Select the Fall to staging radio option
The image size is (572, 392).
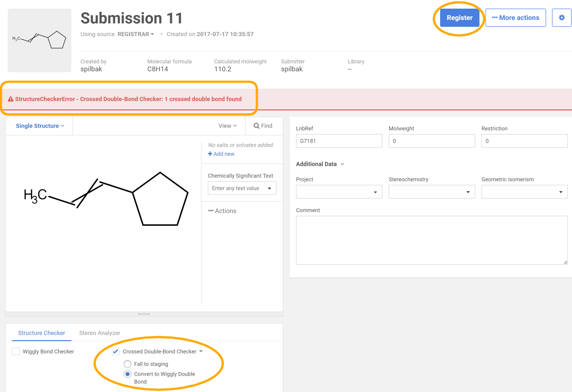point(128,364)
